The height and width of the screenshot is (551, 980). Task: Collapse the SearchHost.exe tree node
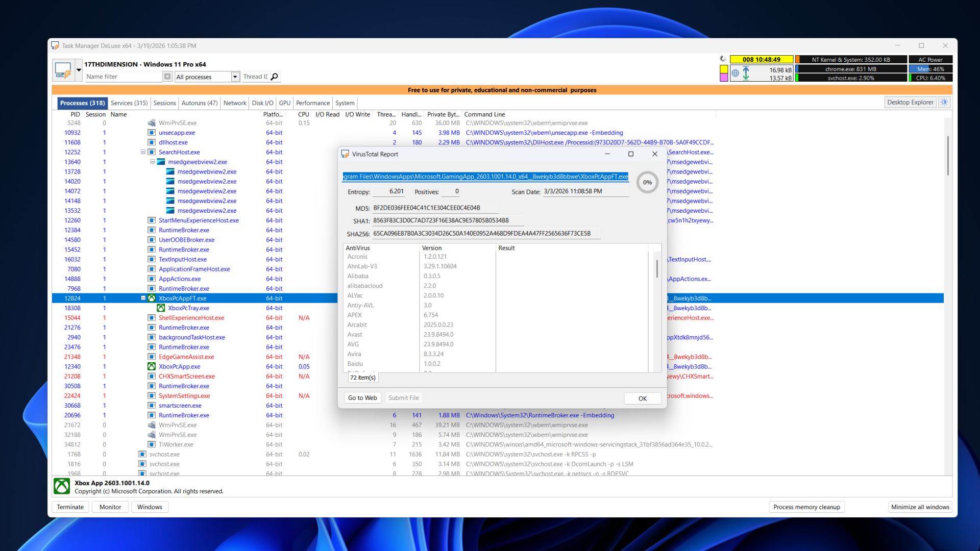[143, 152]
